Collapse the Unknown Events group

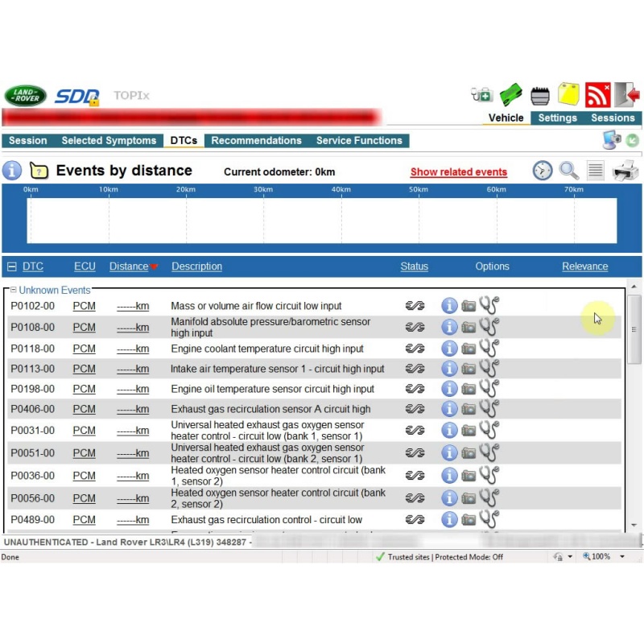[x=13, y=290]
